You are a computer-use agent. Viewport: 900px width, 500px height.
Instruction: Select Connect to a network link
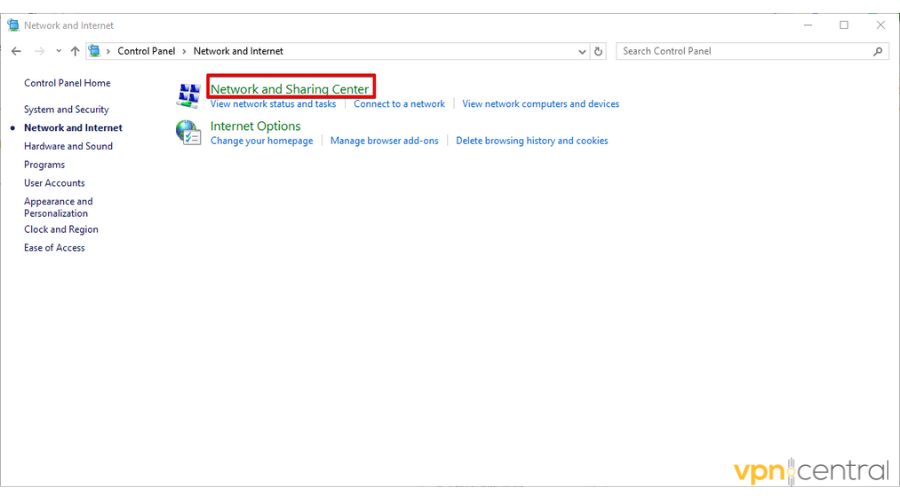pos(399,104)
